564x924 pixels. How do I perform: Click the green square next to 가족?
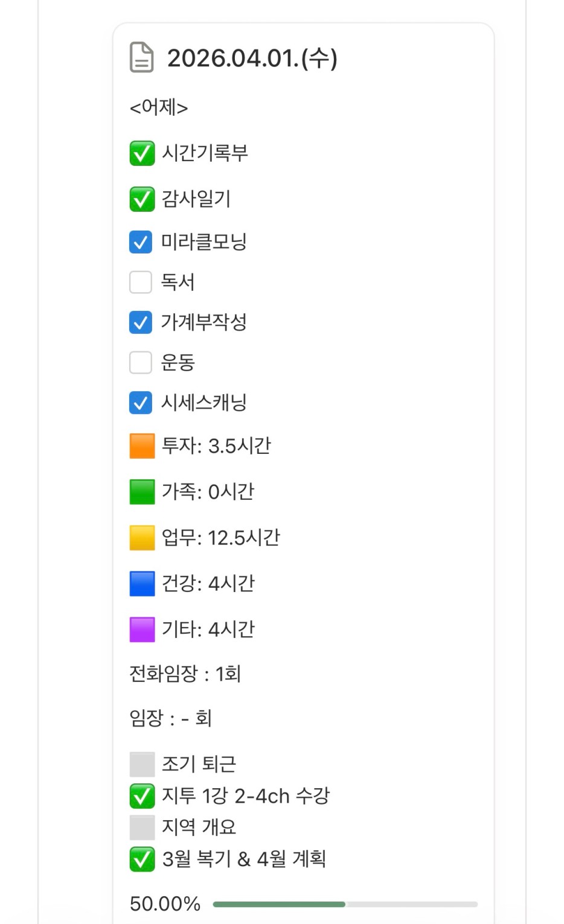[142, 492]
